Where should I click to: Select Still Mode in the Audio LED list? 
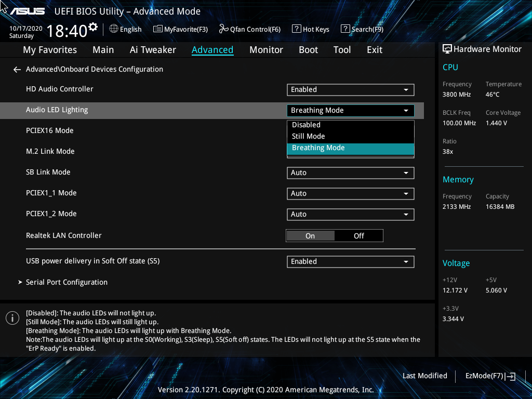click(351, 137)
